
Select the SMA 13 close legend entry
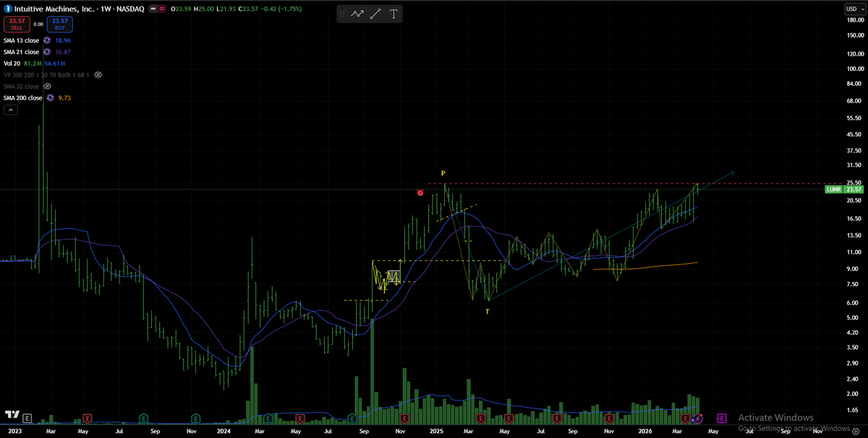[21, 40]
